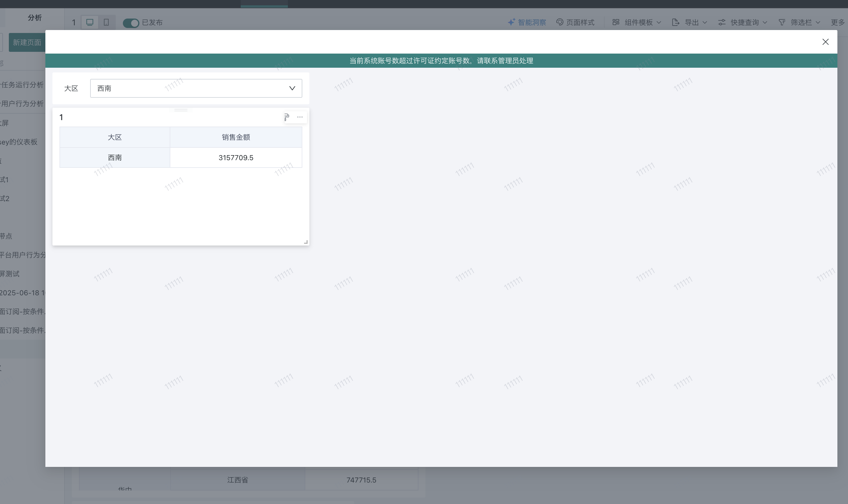Expand the 组件模板 dropdown
This screenshot has width=848, height=504.
pos(637,22)
